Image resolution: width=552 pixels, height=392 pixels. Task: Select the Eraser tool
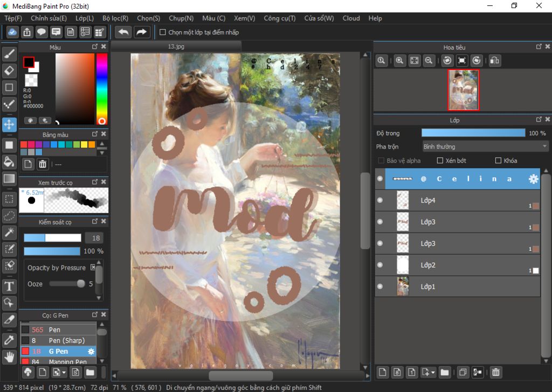point(9,71)
